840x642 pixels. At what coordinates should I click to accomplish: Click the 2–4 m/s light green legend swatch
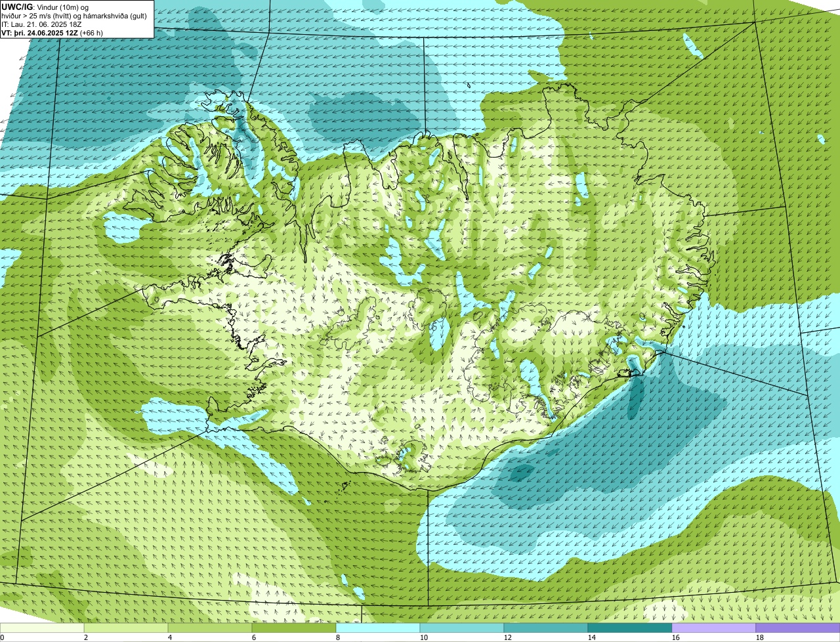pos(126,628)
